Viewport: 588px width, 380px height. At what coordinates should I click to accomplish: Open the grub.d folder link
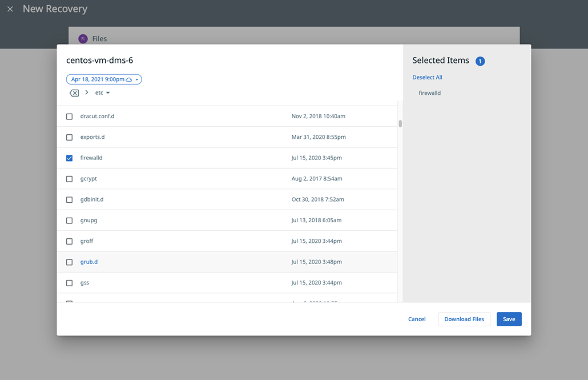pyautogui.click(x=89, y=262)
